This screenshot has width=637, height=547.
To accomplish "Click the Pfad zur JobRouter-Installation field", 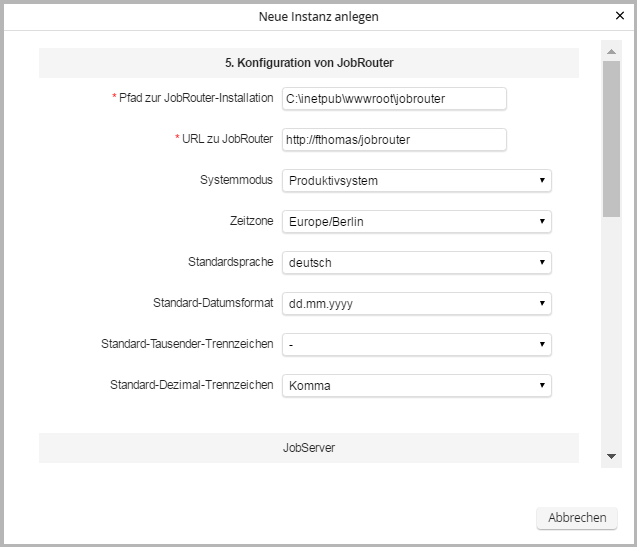I will (394, 98).
